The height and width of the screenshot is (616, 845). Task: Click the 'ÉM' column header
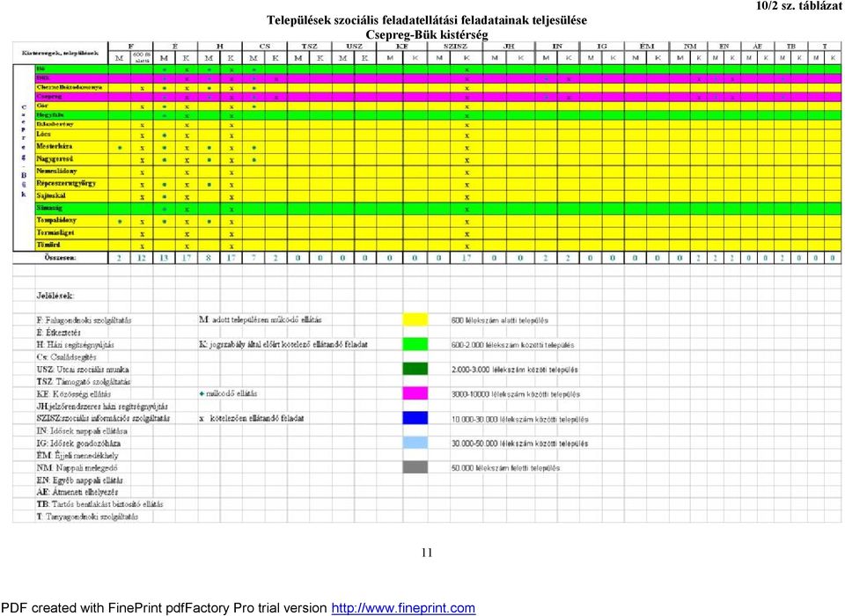(647, 47)
